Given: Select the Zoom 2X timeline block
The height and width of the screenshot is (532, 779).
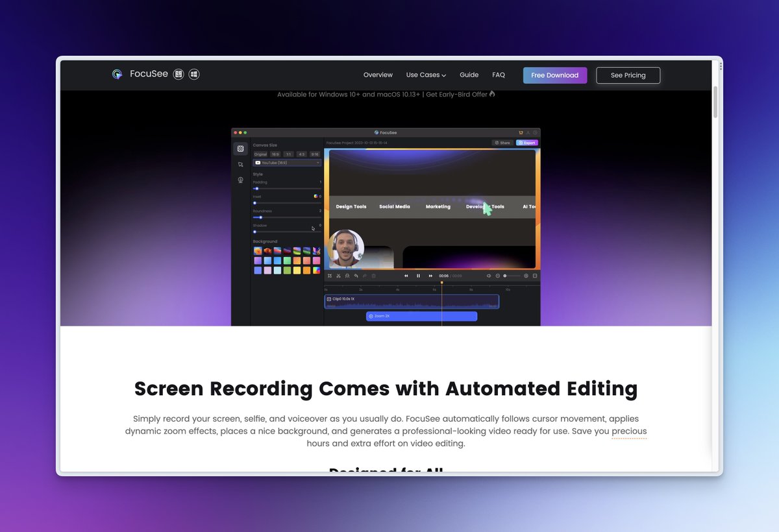Looking at the screenshot, I should (x=421, y=316).
